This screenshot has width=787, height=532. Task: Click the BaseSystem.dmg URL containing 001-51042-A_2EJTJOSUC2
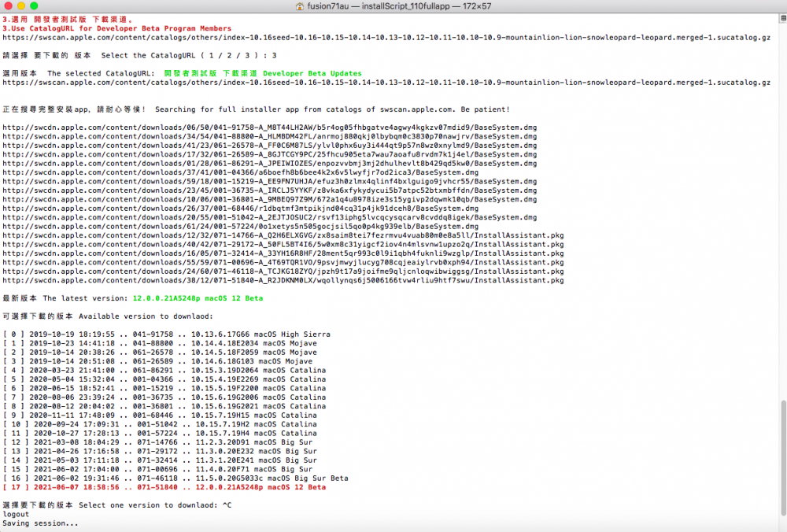pyautogui.click(x=269, y=218)
